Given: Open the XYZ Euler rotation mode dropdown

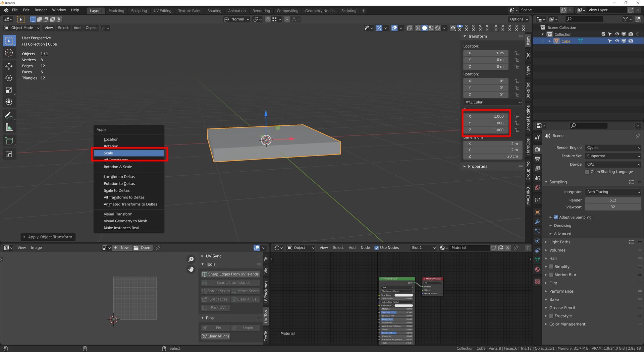Looking at the screenshot, I should pyautogui.click(x=492, y=102).
